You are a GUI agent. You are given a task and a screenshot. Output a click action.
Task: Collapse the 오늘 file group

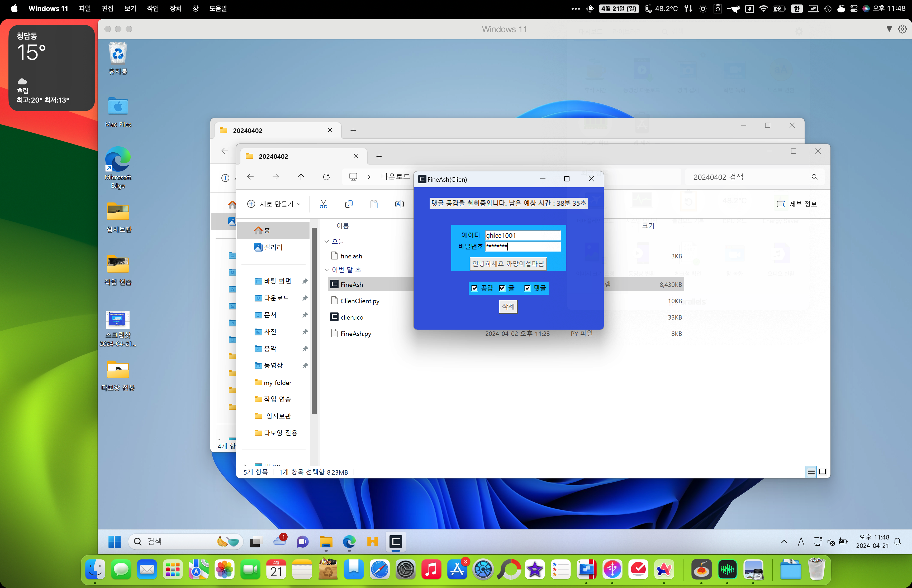[x=327, y=241]
